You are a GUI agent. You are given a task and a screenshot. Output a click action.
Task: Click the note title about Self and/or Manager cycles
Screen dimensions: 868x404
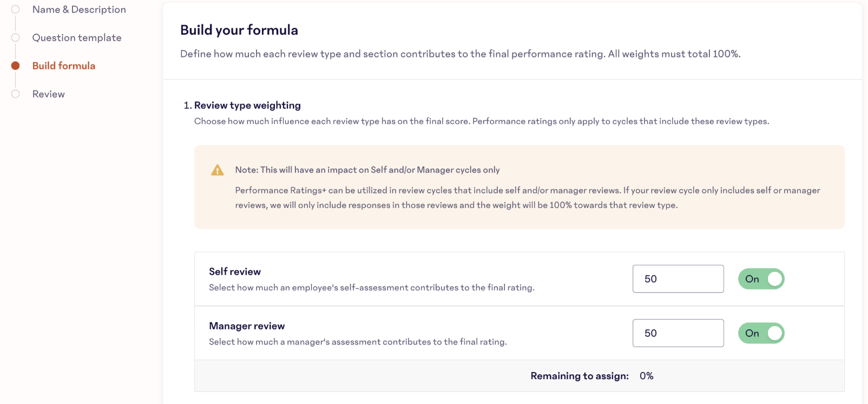coord(367,170)
